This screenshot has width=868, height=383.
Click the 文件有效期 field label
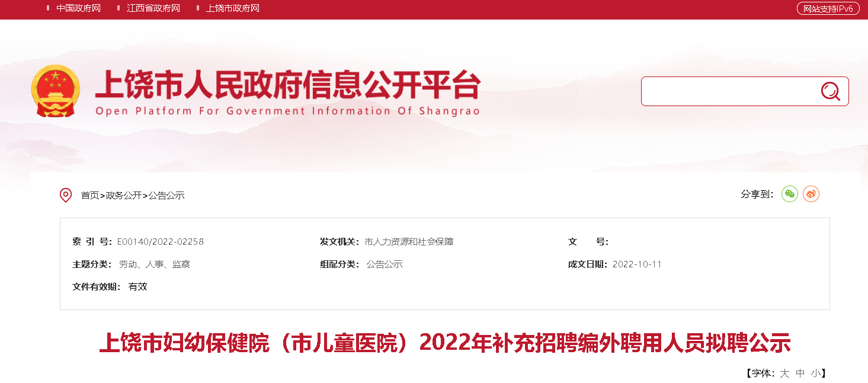click(97, 287)
